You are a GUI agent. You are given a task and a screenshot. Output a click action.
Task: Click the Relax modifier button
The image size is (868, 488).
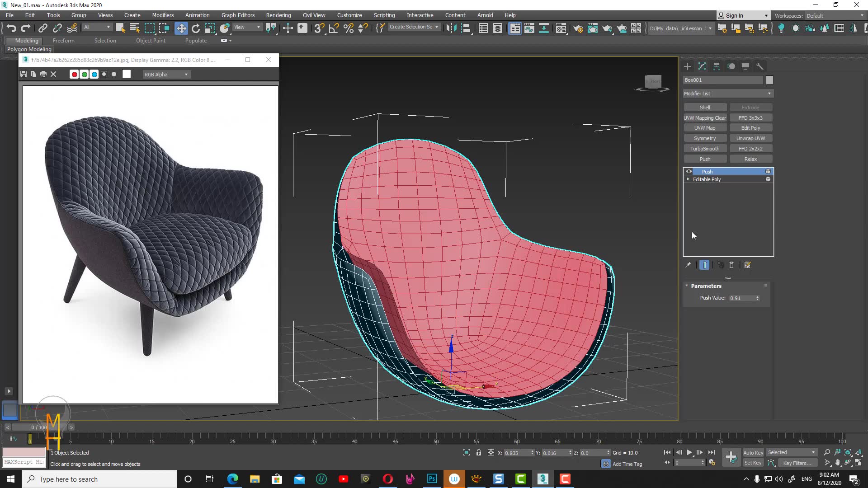[751, 159]
